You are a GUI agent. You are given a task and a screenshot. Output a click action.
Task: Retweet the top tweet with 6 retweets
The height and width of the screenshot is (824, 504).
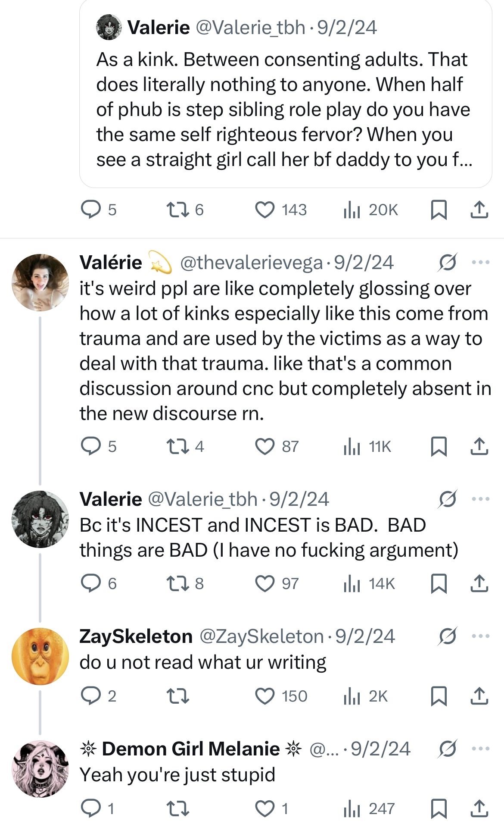tap(177, 210)
